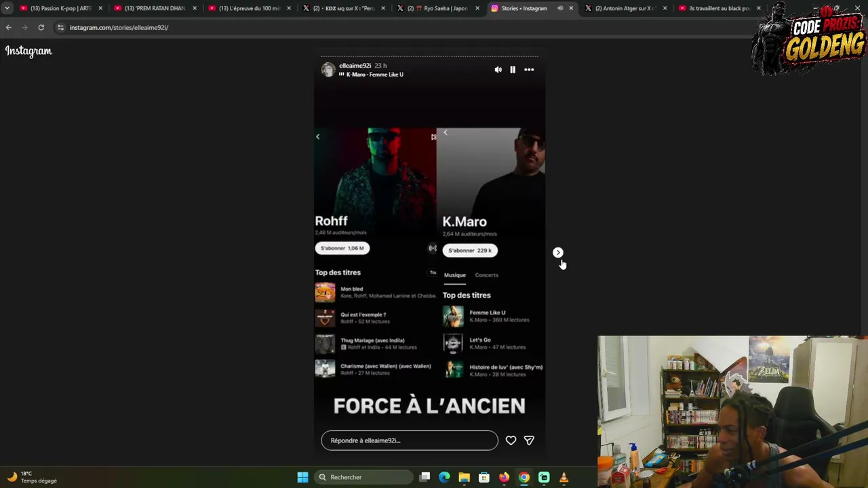Screen dimensions: 868x488
Task: Click the Google Chrome taskbar icon
Action: click(524, 477)
